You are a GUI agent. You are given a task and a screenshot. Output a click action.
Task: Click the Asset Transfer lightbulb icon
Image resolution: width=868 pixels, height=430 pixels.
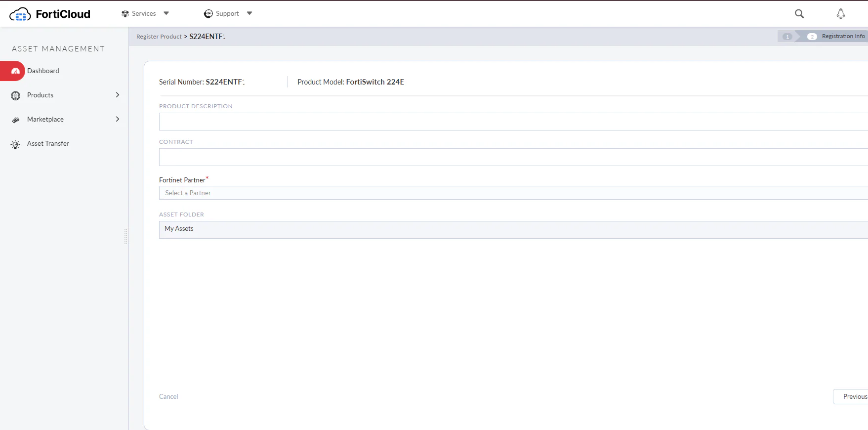16,144
